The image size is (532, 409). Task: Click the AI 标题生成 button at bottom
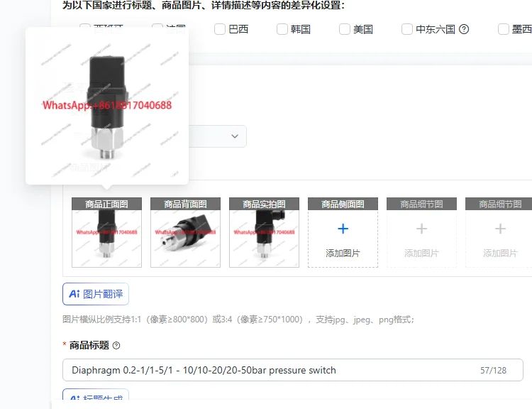(96, 395)
